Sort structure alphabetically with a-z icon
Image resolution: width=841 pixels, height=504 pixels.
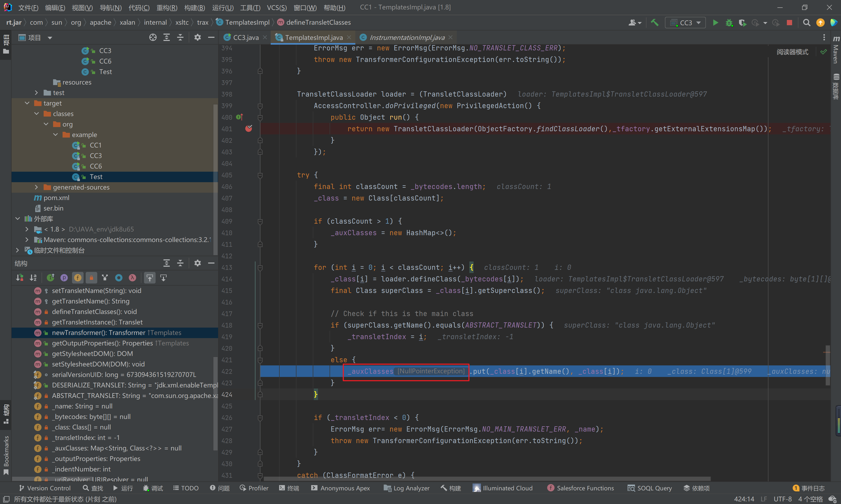[x=33, y=278]
